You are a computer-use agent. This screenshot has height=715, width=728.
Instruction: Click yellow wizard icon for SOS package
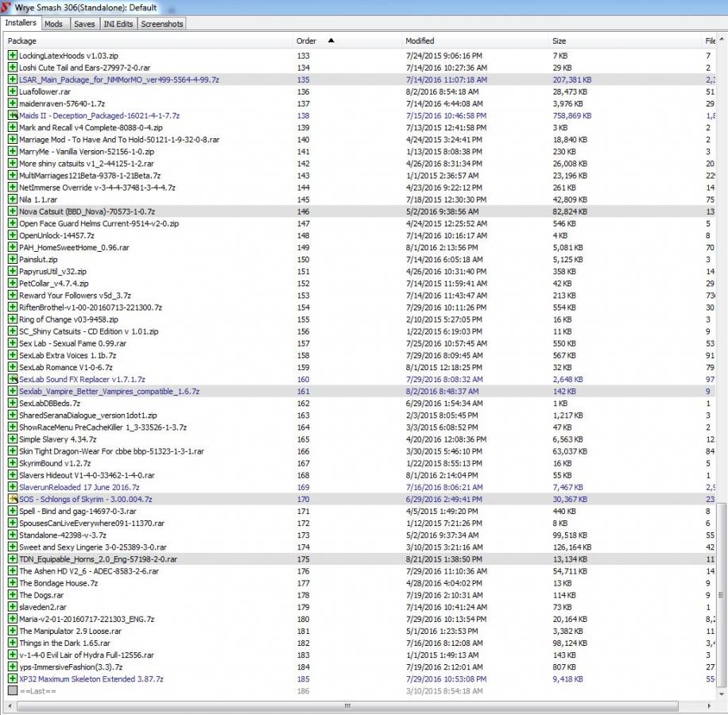pyautogui.click(x=13, y=499)
